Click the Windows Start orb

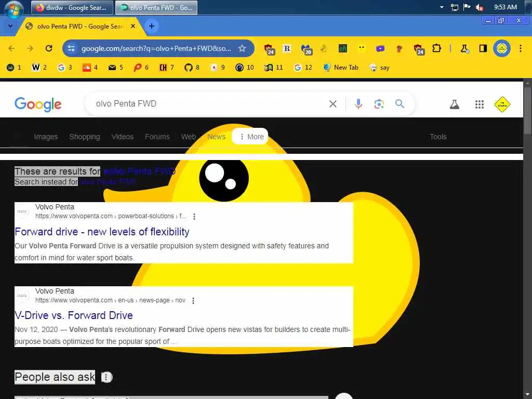14,8
